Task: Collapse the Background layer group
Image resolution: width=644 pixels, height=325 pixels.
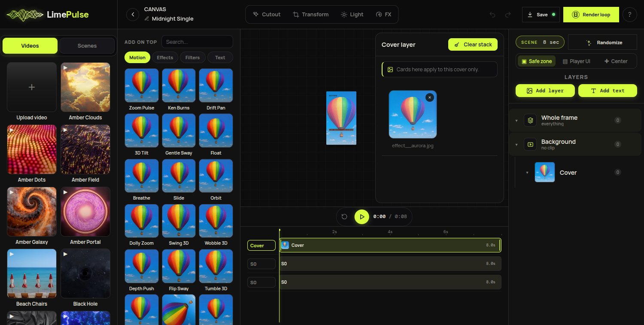Action: (516, 145)
